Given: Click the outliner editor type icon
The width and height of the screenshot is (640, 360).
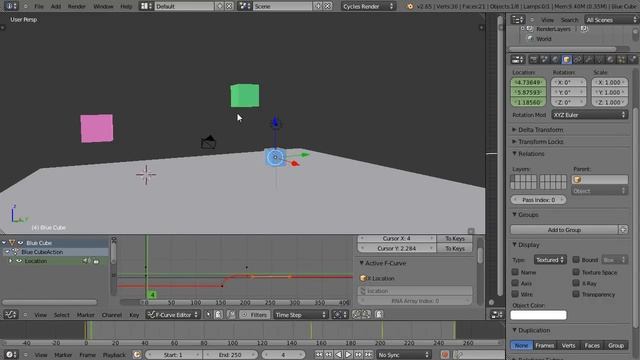Looking at the screenshot, I should coord(518,20).
